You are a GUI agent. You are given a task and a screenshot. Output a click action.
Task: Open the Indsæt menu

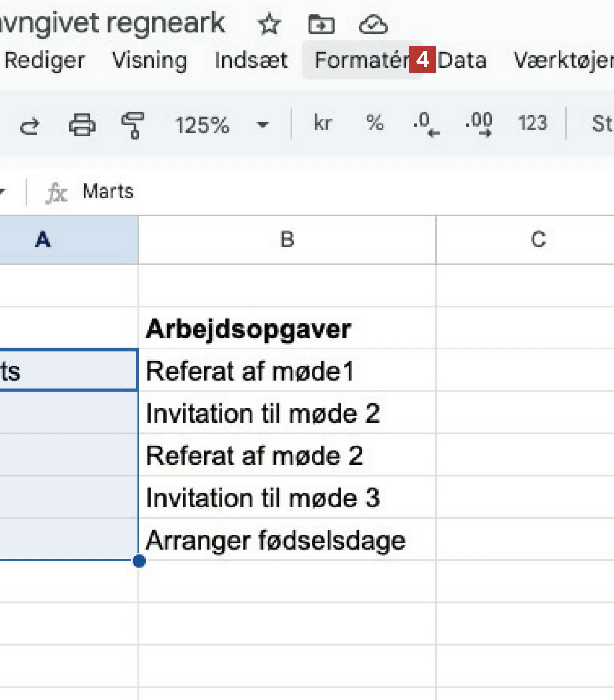(251, 60)
